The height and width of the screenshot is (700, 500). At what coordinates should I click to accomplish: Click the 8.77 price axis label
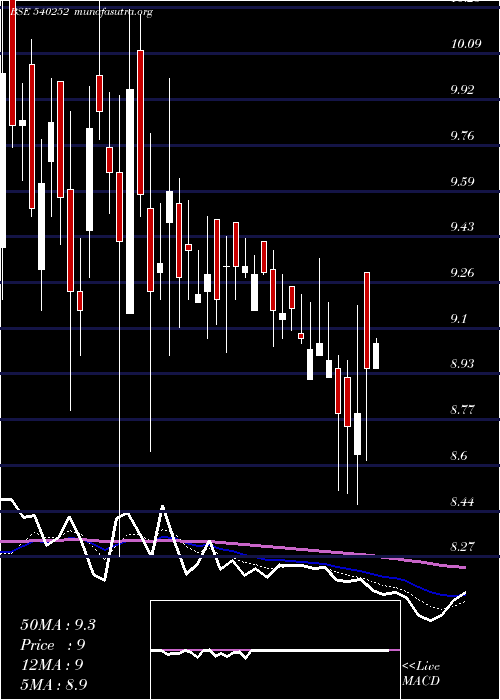[x=462, y=410]
